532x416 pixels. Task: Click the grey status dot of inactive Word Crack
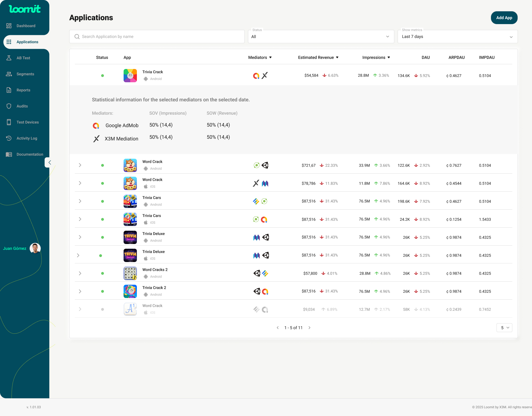coord(103,309)
